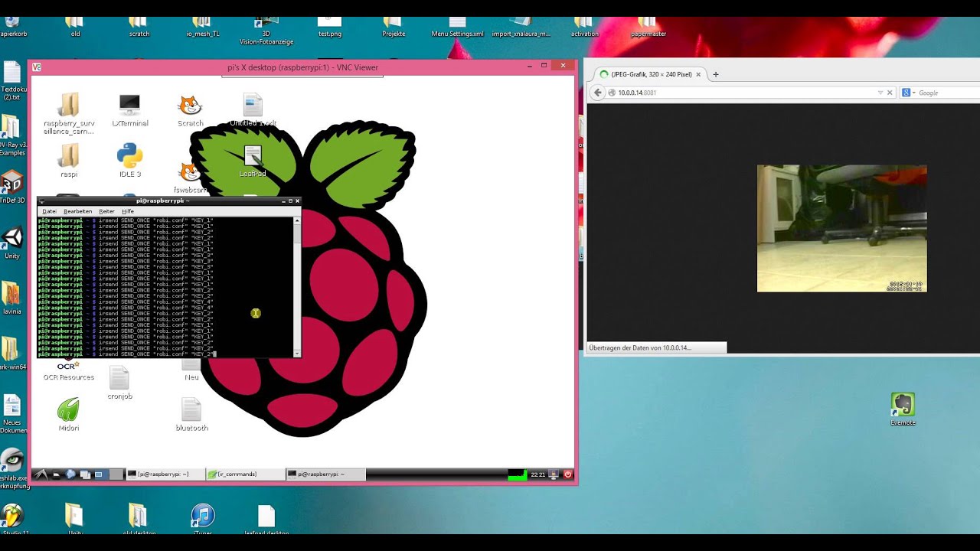Viewport: 980px width, 551px height.
Task: Click the red power logout icon in LXPanel
Action: point(568,474)
